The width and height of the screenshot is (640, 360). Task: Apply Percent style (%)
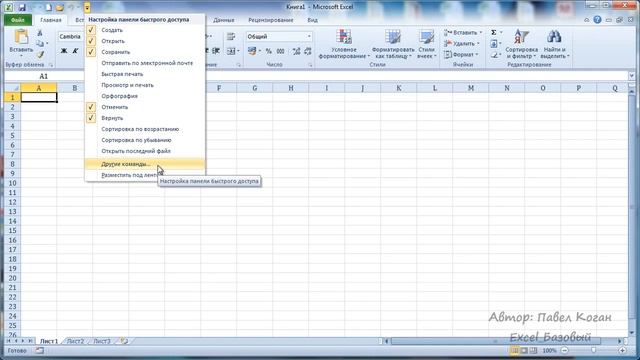[x=269, y=51]
